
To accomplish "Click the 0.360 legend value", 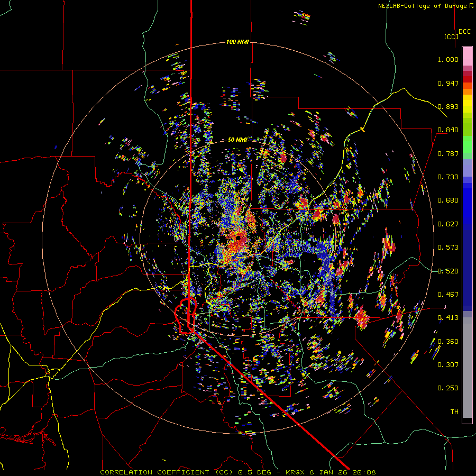I will point(448,342).
